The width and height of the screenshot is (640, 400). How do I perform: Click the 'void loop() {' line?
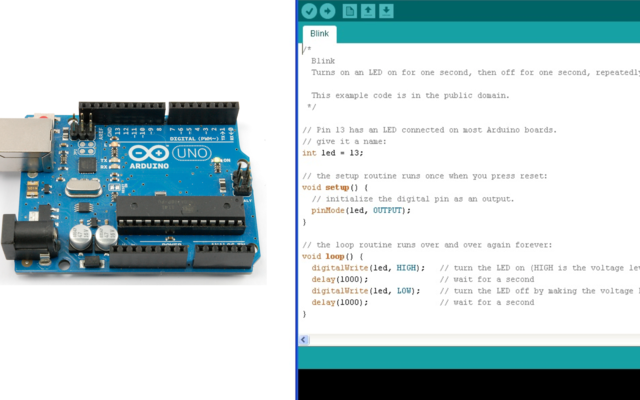(332, 257)
